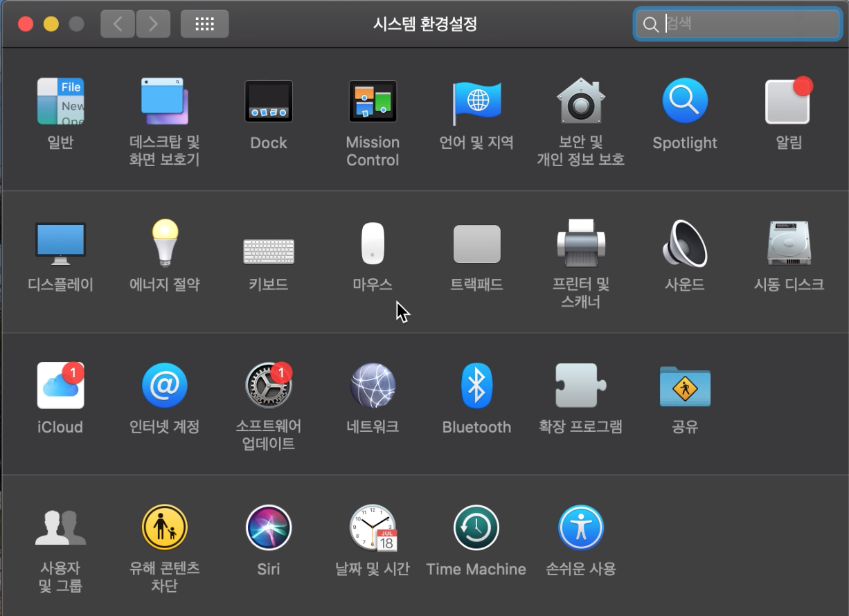This screenshot has height=616, width=849.
Task: Open 데스크탑 및 화면 보호기 pane
Action: click(x=165, y=101)
